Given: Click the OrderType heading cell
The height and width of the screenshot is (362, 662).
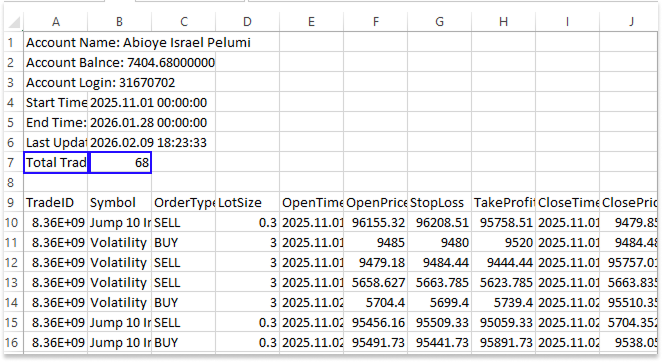Looking at the screenshot, I should [184, 203].
